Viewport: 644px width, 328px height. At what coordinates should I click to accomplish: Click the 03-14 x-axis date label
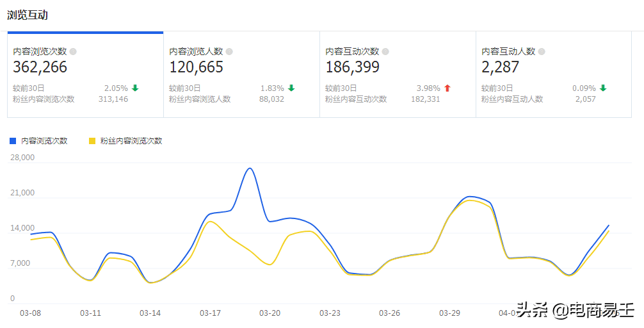150,313
